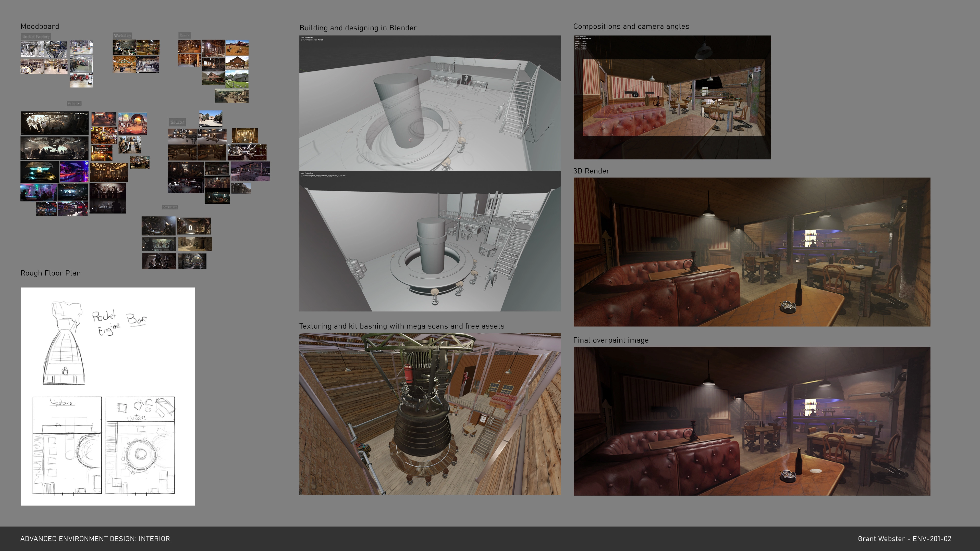Viewport: 980px width, 551px height.
Task: Select the Saloon moodboard label
Action: [177, 122]
